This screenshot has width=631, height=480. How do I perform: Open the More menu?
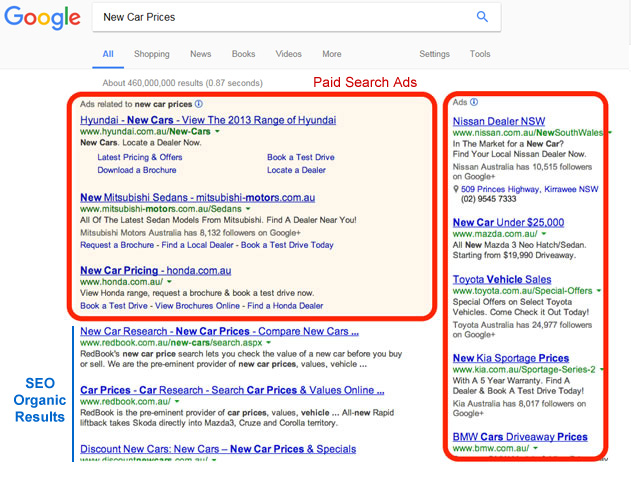(x=332, y=54)
